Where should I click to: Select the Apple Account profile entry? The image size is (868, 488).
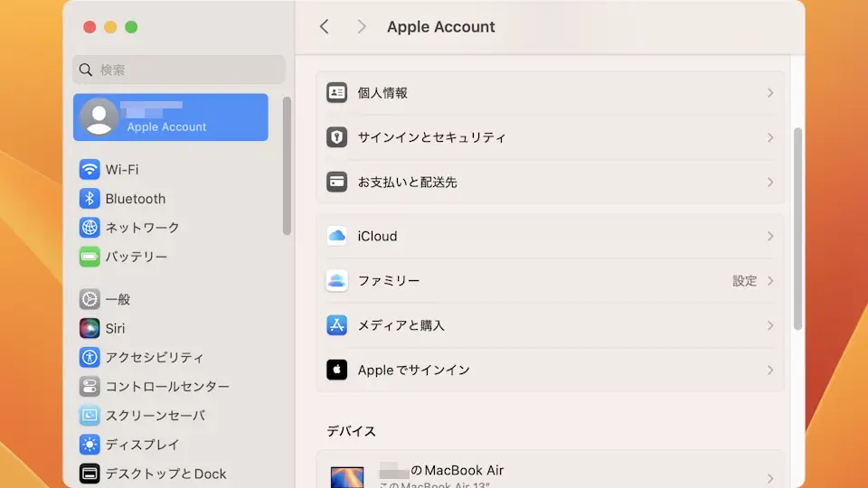coord(170,117)
